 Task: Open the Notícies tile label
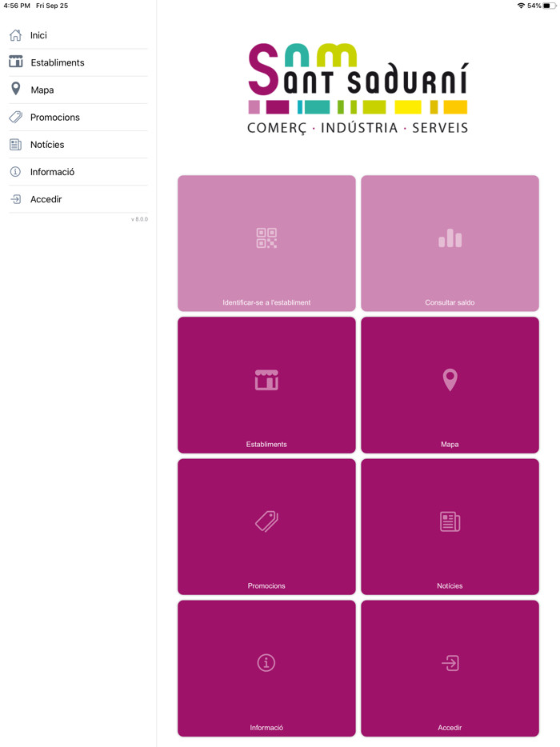click(x=450, y=585)
